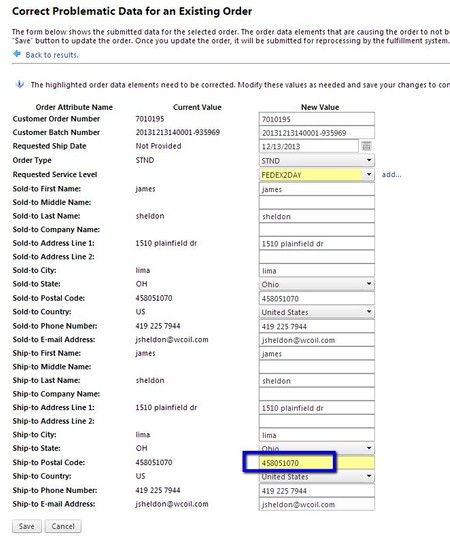The width and height of the screenshot is (450, 540).
Task: Click the Sold-to City input field
Action: pyautogui.click(x=316, y=271)
